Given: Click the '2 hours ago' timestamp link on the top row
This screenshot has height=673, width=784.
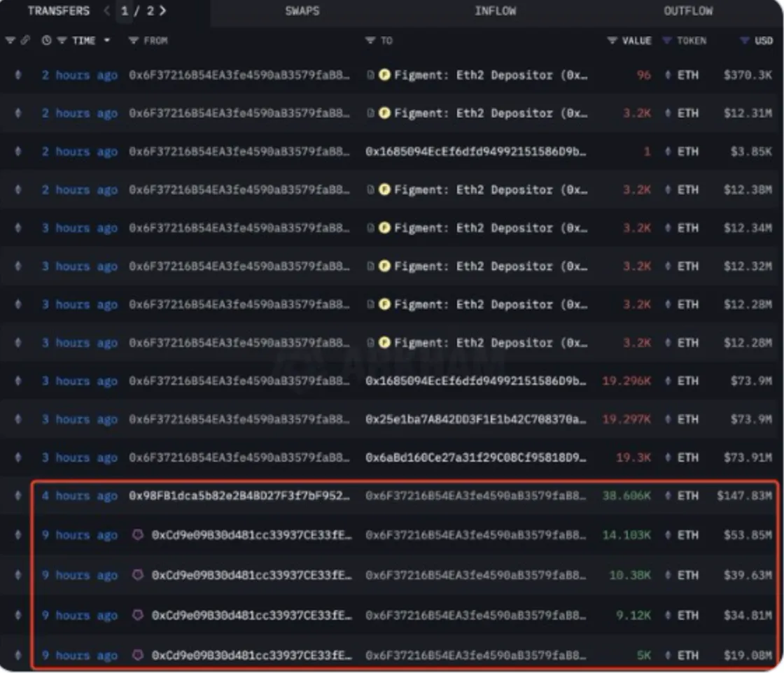Looking at the screenshot, I should tap(79, 75).
